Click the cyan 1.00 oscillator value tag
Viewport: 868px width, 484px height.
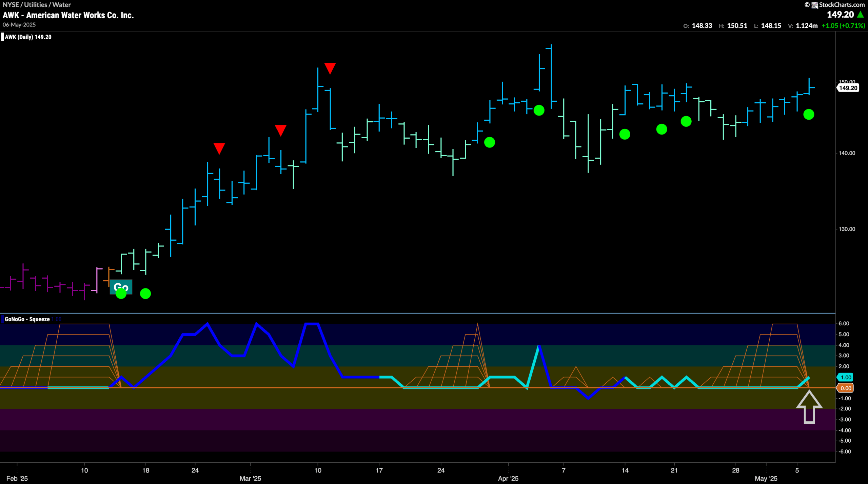tap(846, 377)
